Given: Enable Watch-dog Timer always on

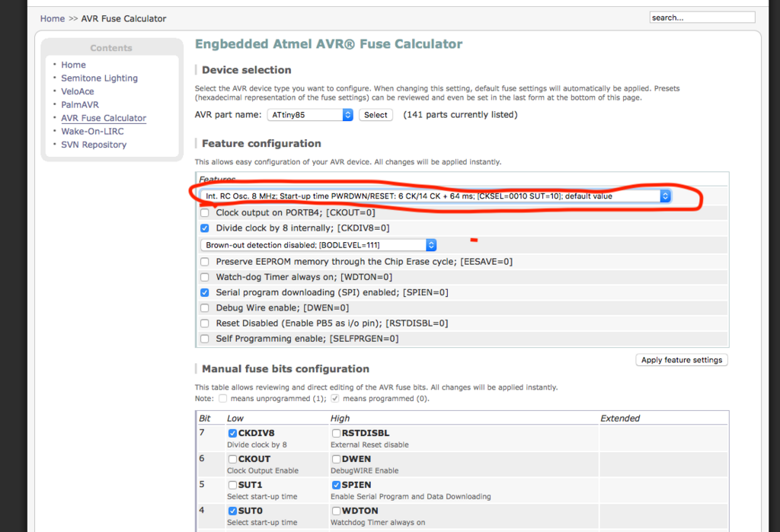Looking at the screenshot, I should 204,277.
